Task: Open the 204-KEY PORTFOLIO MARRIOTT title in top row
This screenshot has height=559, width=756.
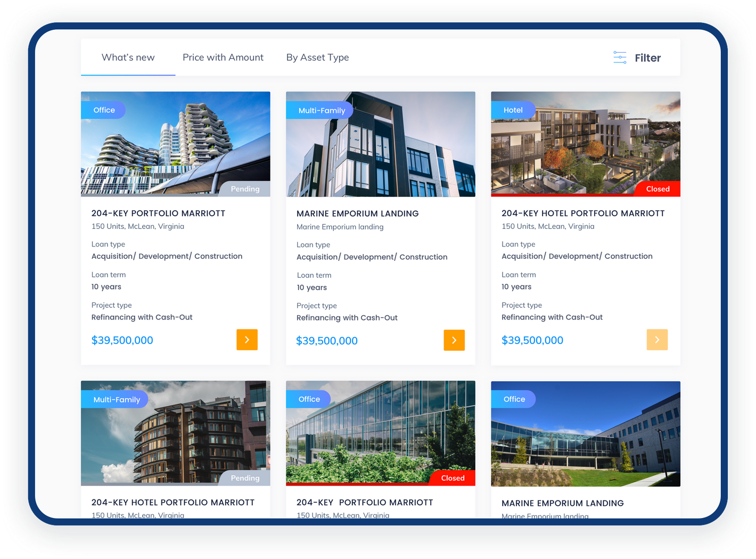Action: tap(158, 213)
